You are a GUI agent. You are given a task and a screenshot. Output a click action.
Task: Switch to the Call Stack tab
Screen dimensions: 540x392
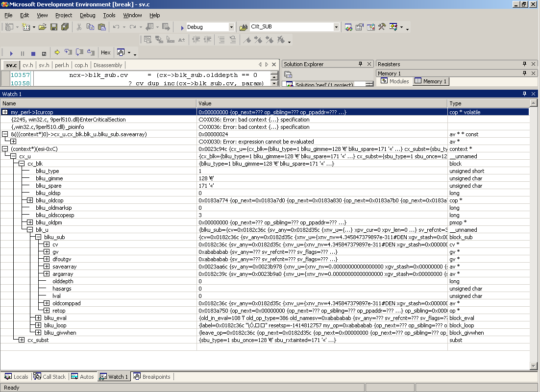coord(50,377)
